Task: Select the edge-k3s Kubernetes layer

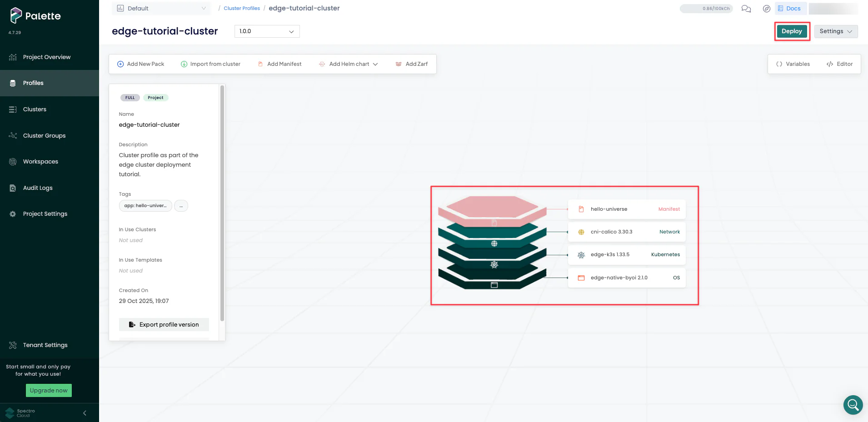Action: pos(626,254)
